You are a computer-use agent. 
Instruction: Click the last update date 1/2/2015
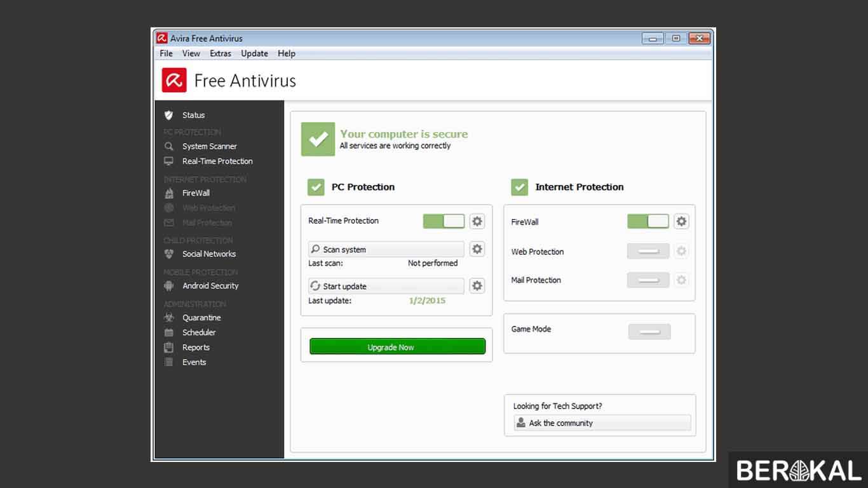click(x=428, y=301)
